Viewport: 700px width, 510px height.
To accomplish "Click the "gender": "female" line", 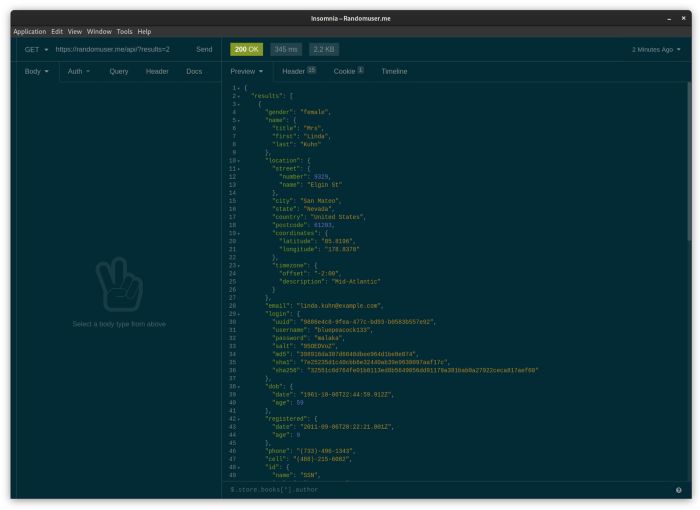I will tap(298, 112).
